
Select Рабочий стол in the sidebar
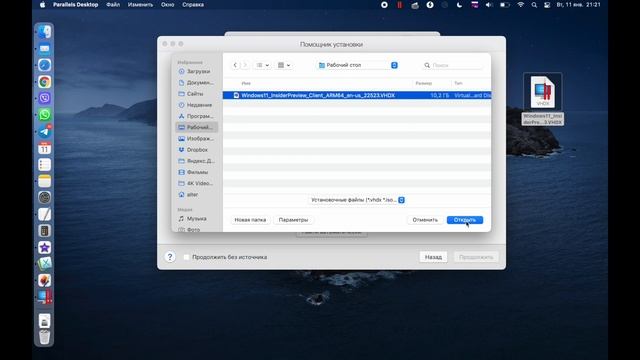click(x=198, y=127)
